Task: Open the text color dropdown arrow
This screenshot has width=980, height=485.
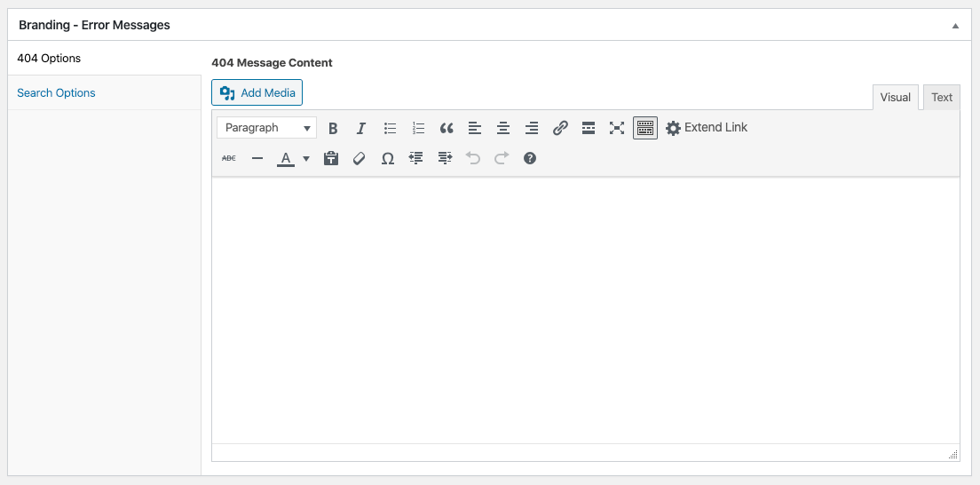Action: coord(306,158)
